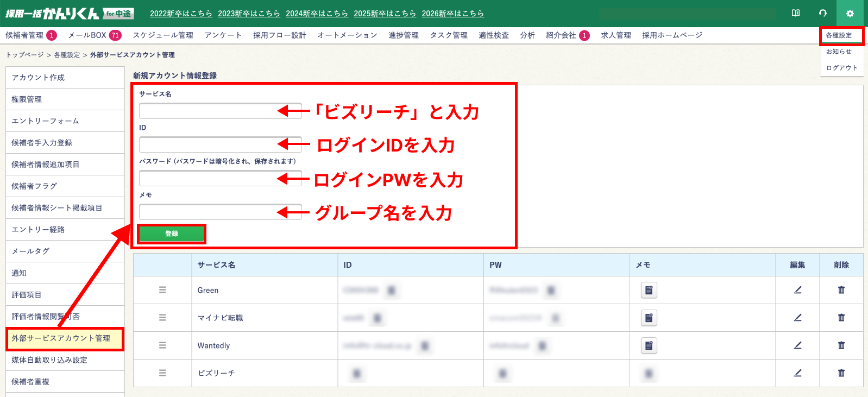Choose ログアウト from the dropdown menu
The width and height of the screenshot is (868, 397).
point(841,68)
